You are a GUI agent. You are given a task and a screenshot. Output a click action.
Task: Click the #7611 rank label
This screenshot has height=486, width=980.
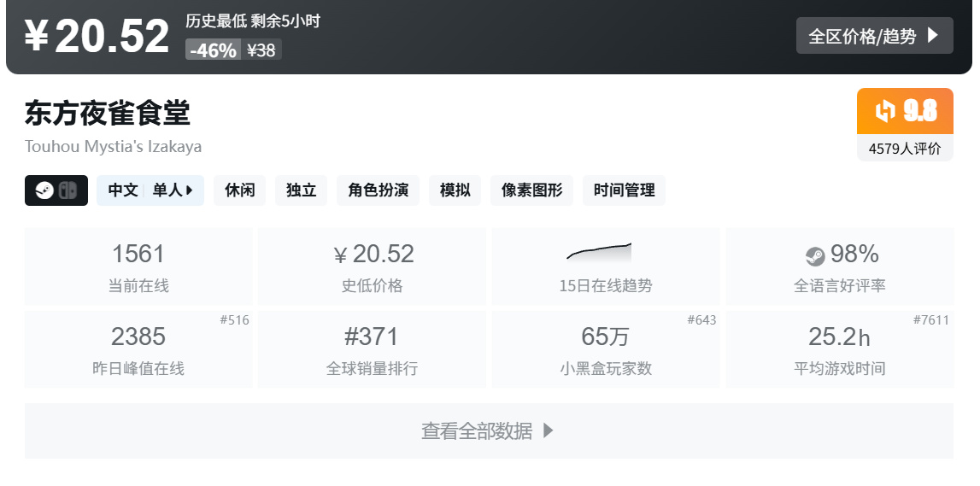[931, 320]
